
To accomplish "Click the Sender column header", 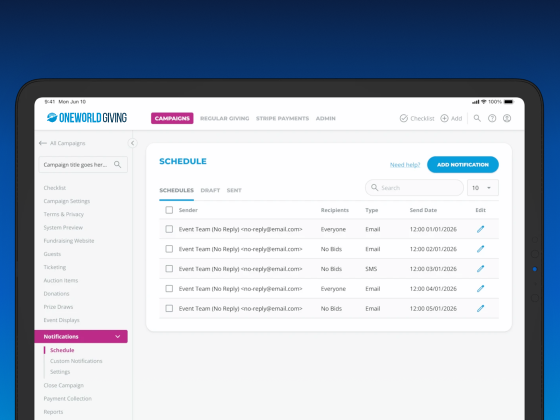I will (188, 210).
